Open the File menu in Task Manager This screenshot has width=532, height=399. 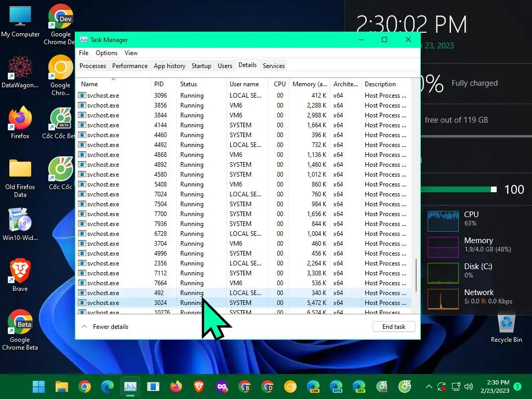click(x=84, y=53)
